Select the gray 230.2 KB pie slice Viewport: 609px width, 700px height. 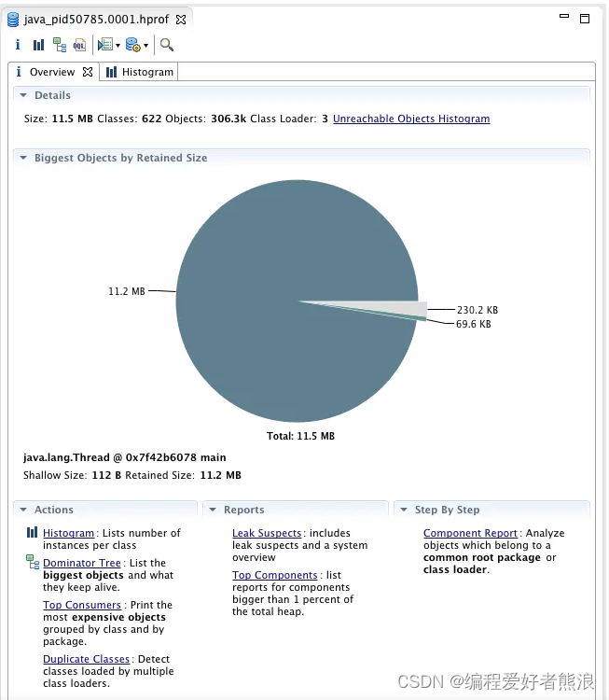[x=393, y=309]
